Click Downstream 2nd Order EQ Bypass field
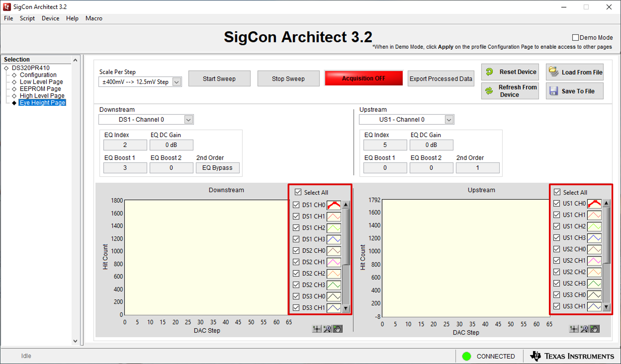 click(218, 168)
